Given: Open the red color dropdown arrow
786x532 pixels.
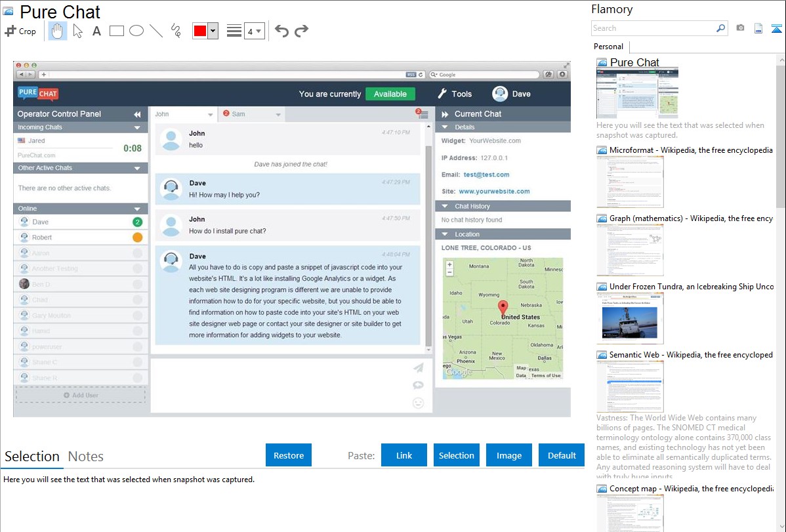Looking at the screenshot, I should [213, 31].
